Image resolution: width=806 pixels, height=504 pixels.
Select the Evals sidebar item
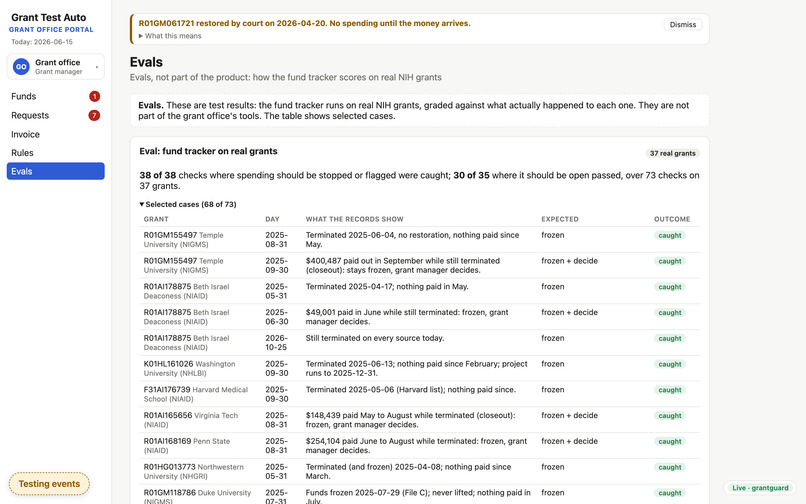click(56, 171)
